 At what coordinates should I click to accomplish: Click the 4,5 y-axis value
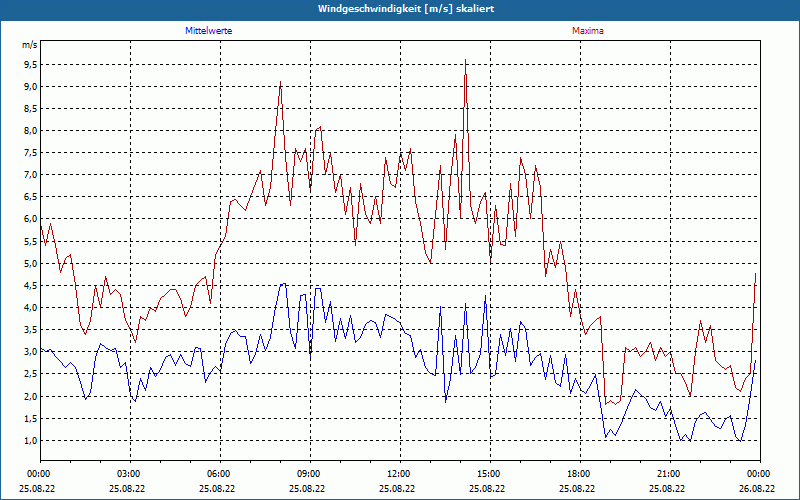pos(31,286)
